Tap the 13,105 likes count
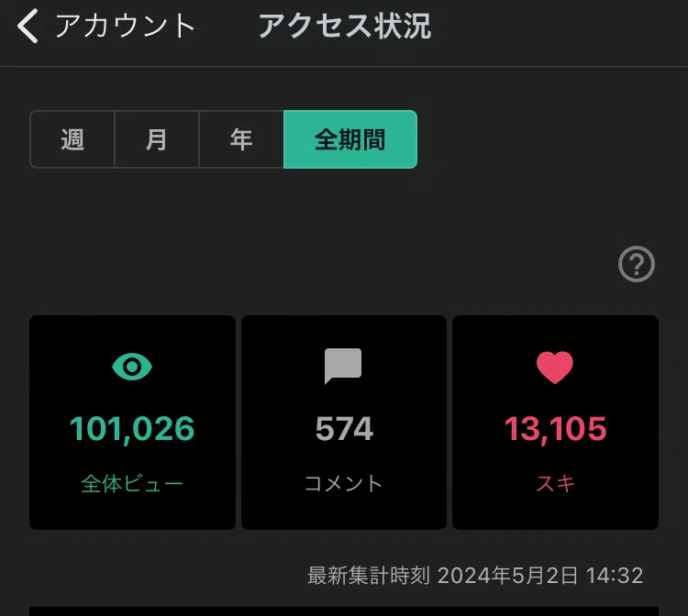This screenshot has width=688, height=616. coord(556,429)
